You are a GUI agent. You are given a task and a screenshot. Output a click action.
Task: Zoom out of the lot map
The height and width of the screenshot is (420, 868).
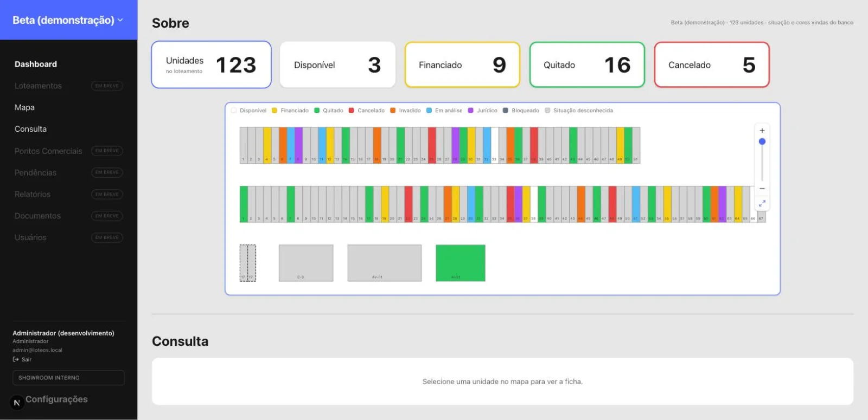tap(762, 189)
